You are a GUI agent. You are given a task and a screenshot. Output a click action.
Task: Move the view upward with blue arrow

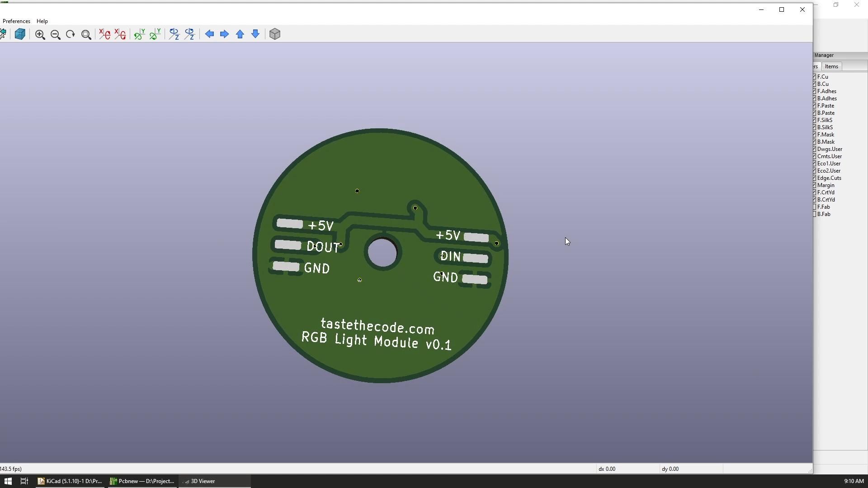pos(240,34)
